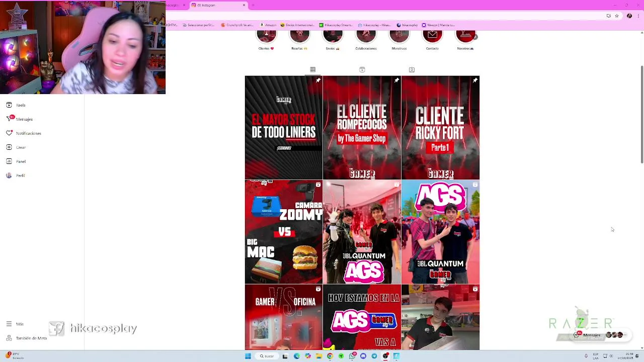The image size is (644, 362).
Task: Open the floating Mensajes chat widget
Action: pos(600,335)
